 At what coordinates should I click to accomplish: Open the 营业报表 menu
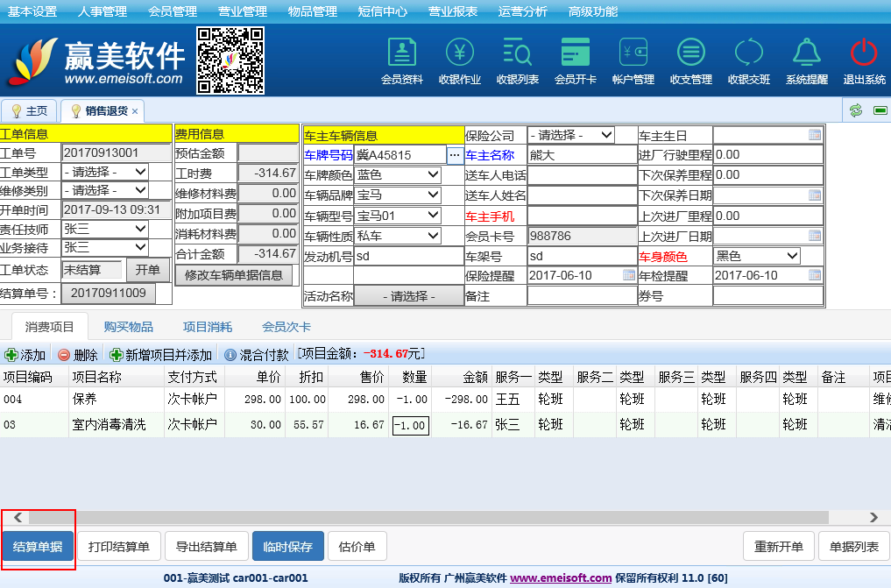[x=453, y=11]
